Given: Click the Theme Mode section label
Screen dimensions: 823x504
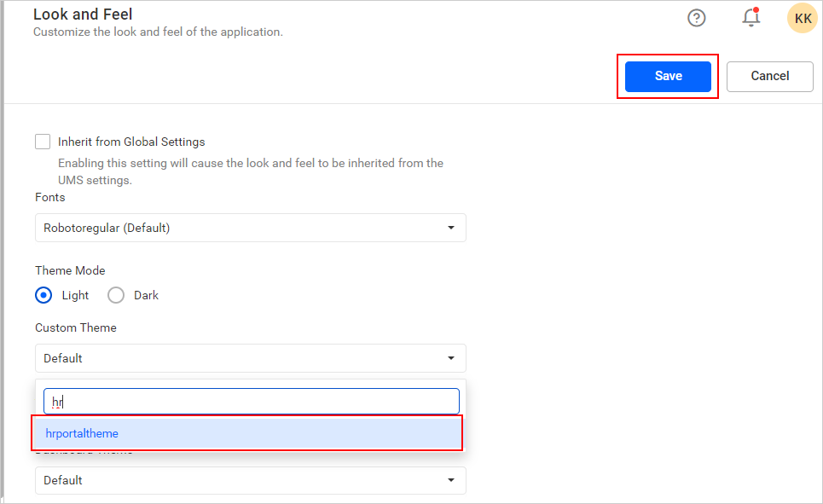Looking at the screenshot, I should pyautogui.click(x=70, y=270).
